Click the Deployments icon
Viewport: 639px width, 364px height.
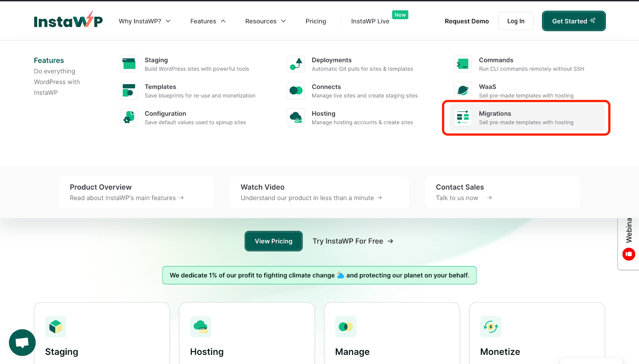pyautogui.click(x=296, y=64)
